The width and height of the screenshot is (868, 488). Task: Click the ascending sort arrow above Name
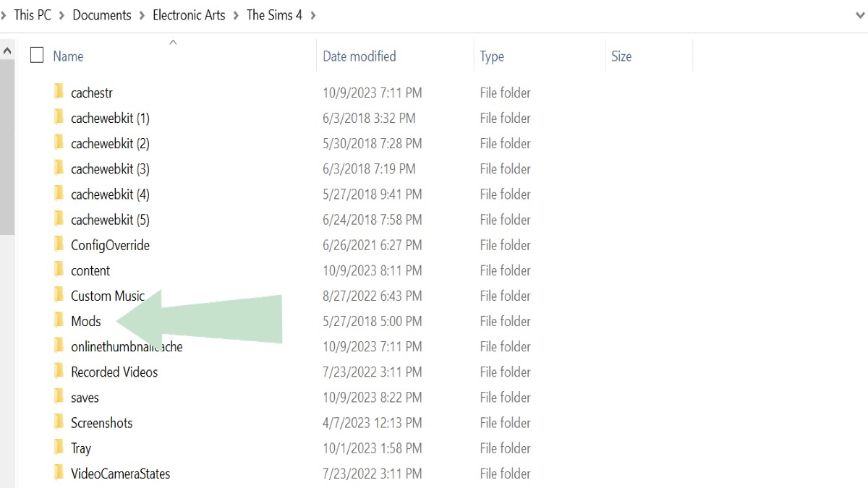click(173, 42)
